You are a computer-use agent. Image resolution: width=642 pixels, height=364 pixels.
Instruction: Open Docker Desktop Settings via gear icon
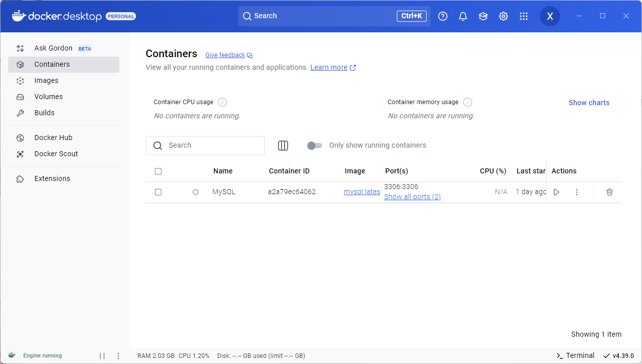pyautogui.click(x=503, y=16)
